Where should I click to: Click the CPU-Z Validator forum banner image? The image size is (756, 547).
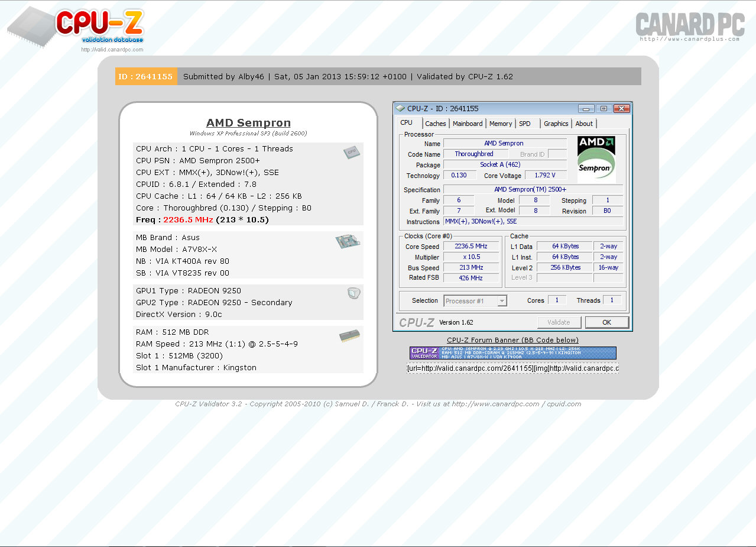point(512,353)
